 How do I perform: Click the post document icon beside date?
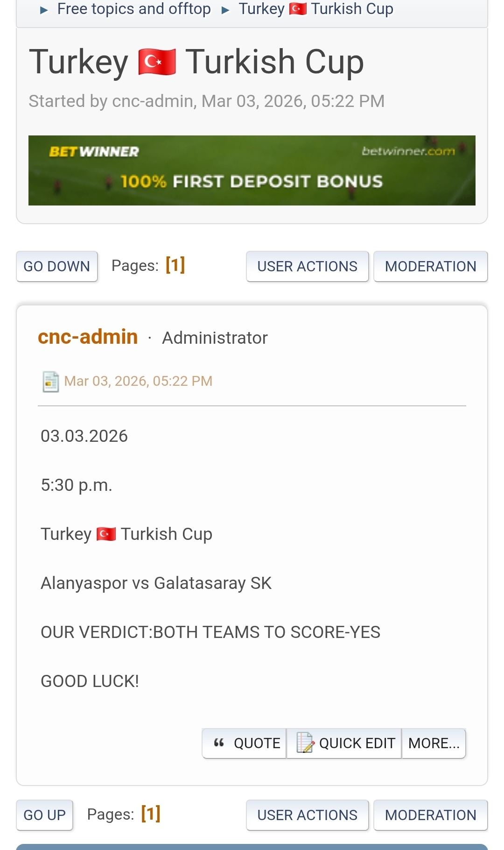[x=50, y=382]
